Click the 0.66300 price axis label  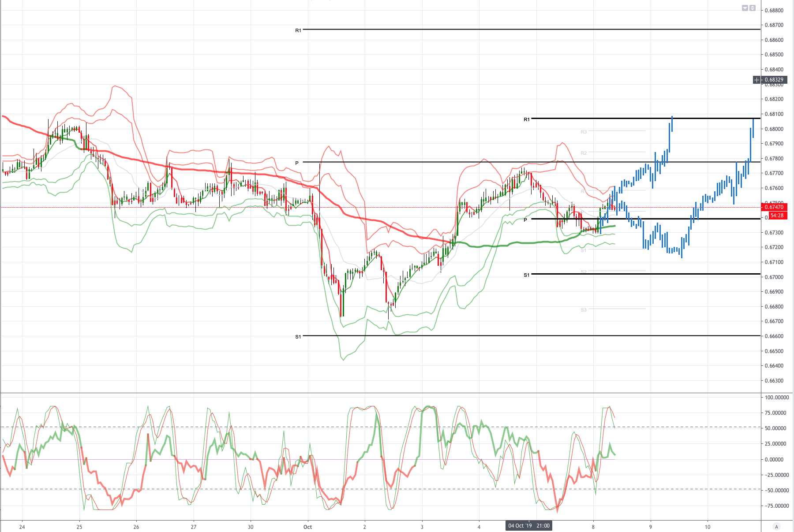(774, 381)
